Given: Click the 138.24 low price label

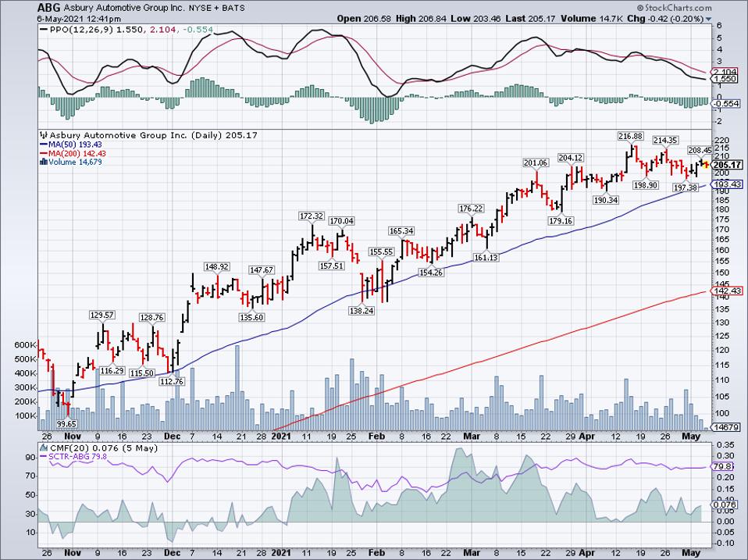Looking at the screenshot, I should point(362,311).
